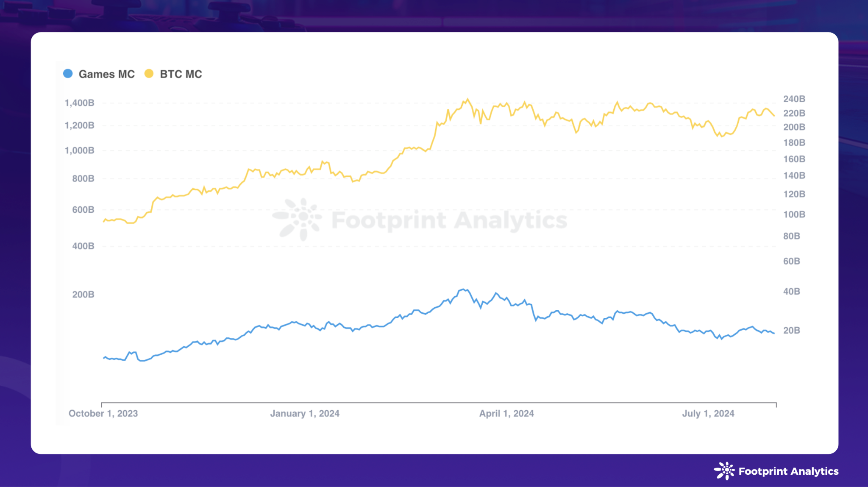This screenshot has height=487, width=868.
Task: Click the Footprint Analytics text at bottom right
Action: (x=788, y=471)
